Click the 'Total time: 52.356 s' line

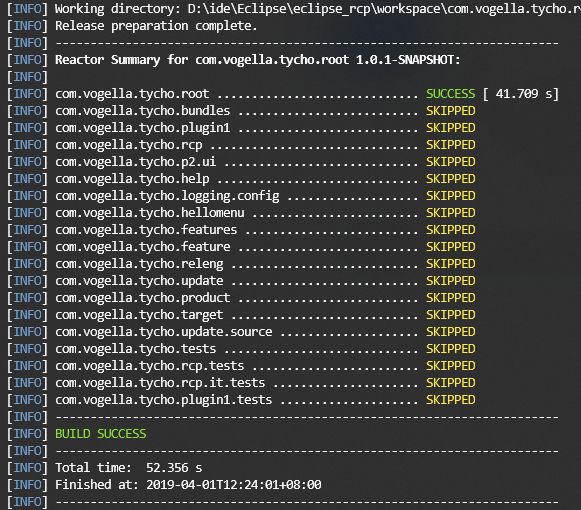(129, 468)
